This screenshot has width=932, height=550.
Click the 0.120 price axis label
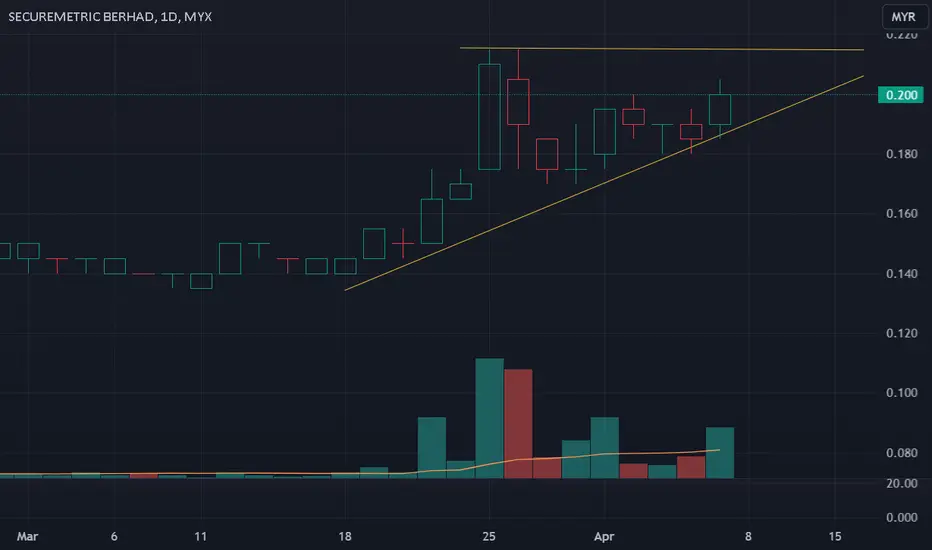[x=902, y=333]
